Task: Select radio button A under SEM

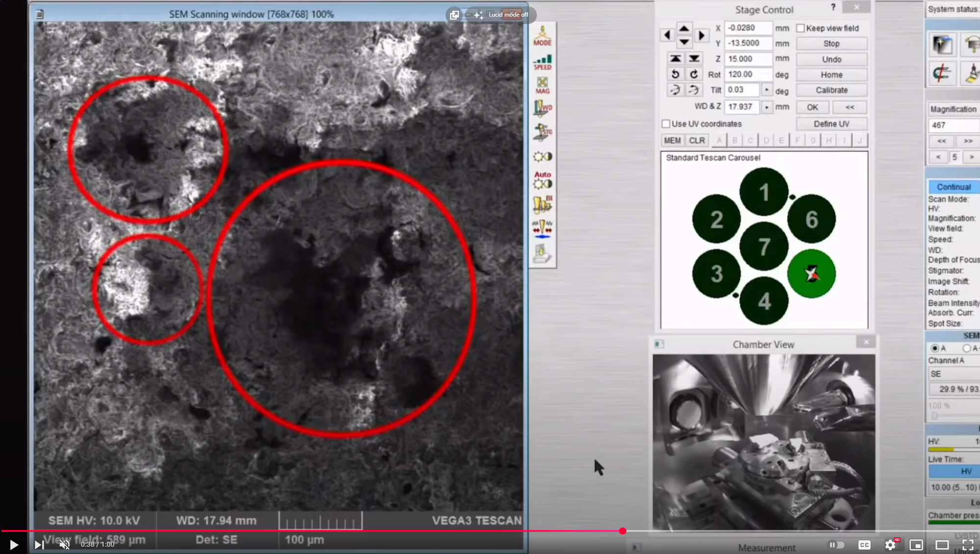Action: pos(935,348)
